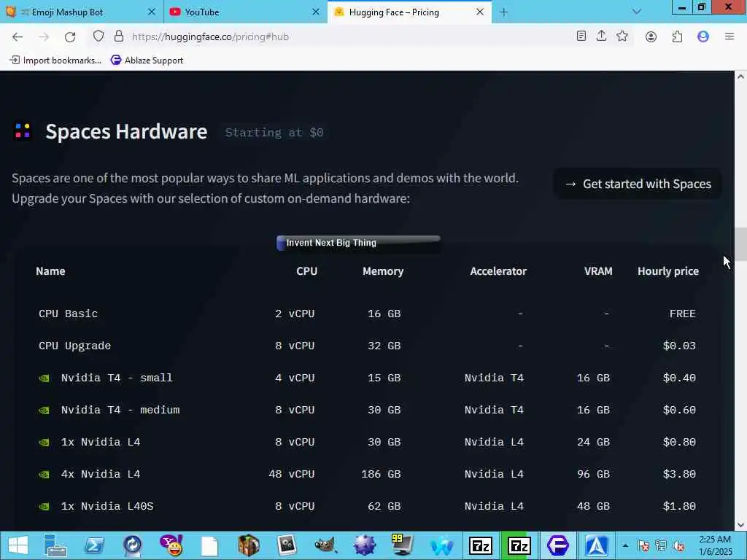This screenshot has width=747, height=560.
Task: List all tabs dropdown arrow
Action: (x=636, y=12)
